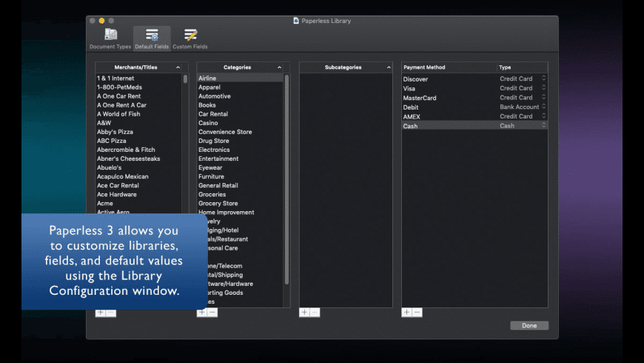Remove selected category with minus button
The image size is (644, 363).
212,313
